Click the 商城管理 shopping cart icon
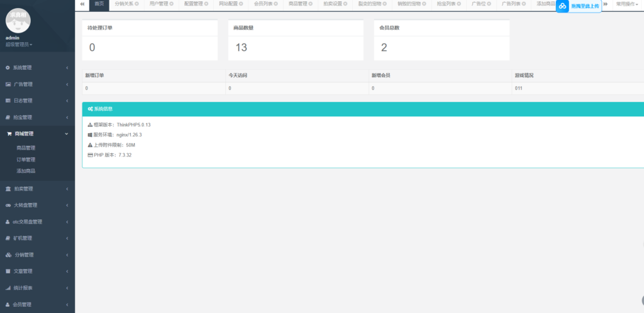This screenshot has height=313, width=644. pyautogui.click(x=9, y=134)
